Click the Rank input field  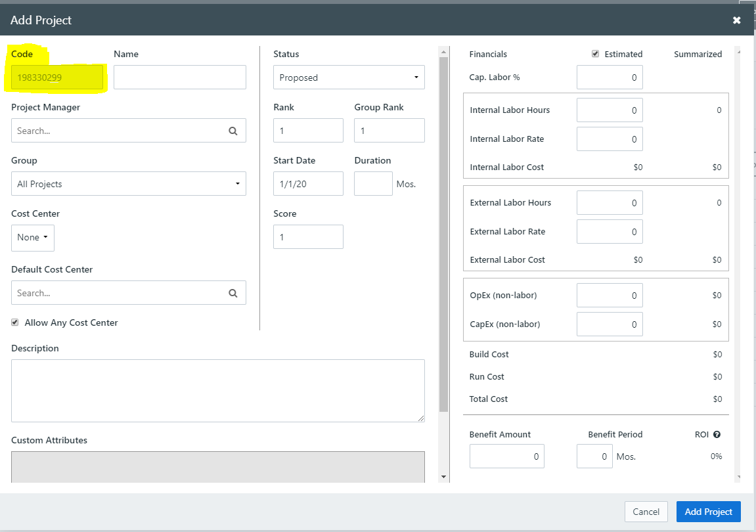[x=308, y=131]
